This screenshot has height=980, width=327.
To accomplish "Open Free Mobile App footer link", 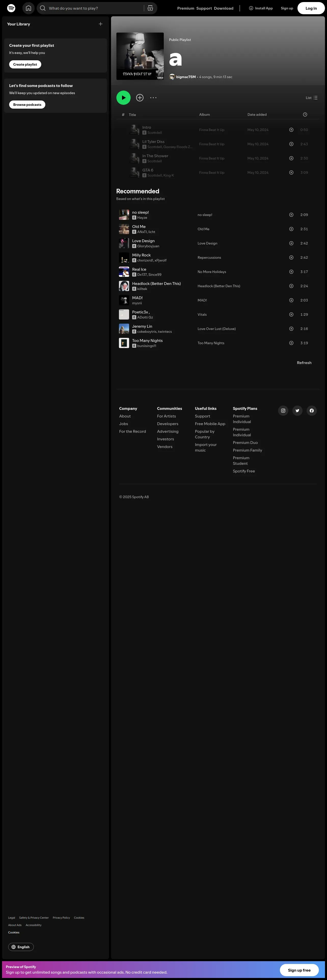I will click(x=210, y=424).
